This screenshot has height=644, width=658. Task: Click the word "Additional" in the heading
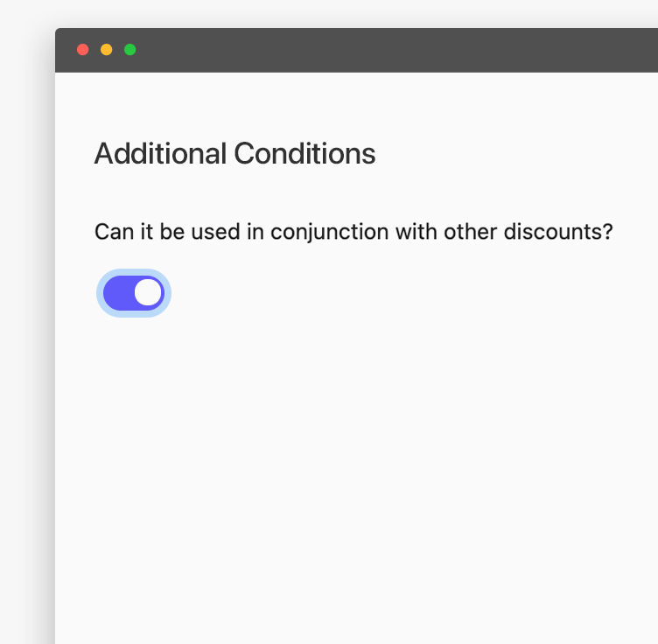click(160, 154)
